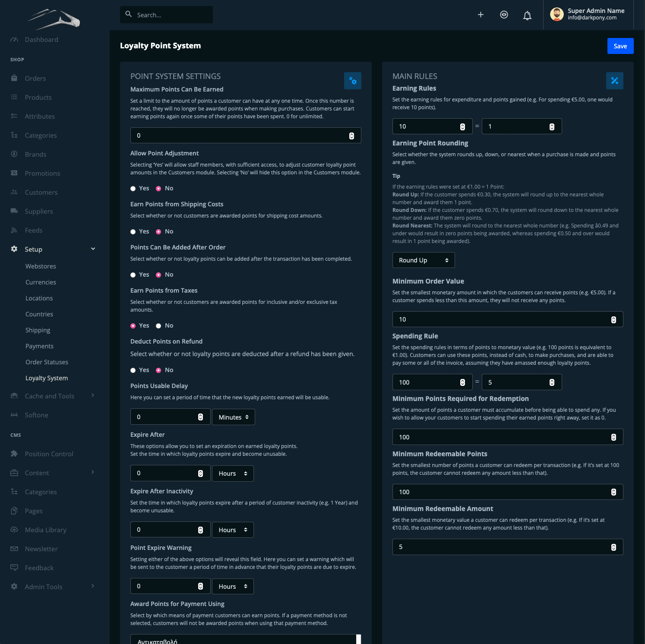
Task: Click the Suppliers truck icon in sidebar
Action: [x=14, y=211]
